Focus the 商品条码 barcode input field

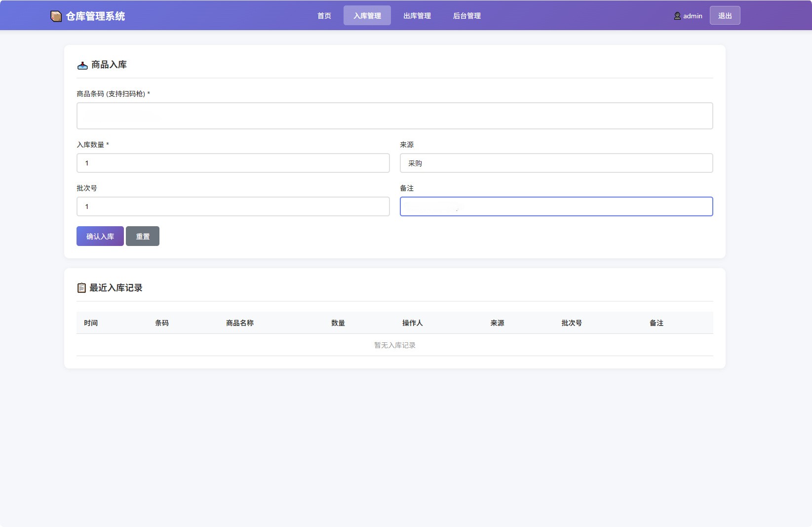tap(395, 116)
